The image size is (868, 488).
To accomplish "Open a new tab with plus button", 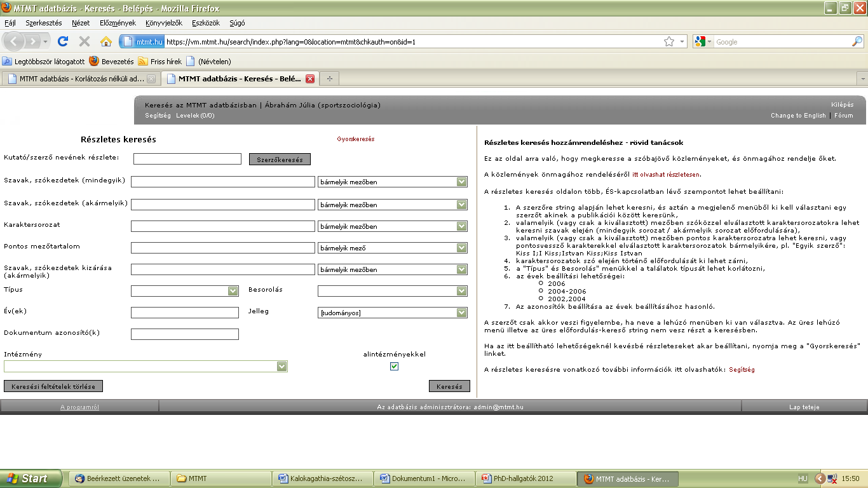I will 329,79.
